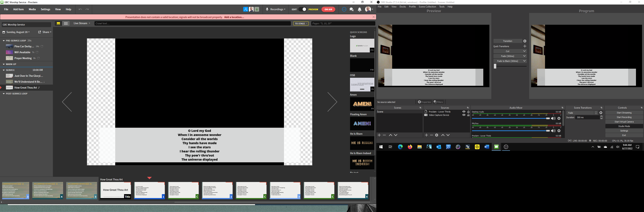This screenshot has width=644, height=212.
Task: Toggle the Video Capture Device lock
Action: pyautogui.click(x=468, y=115)
